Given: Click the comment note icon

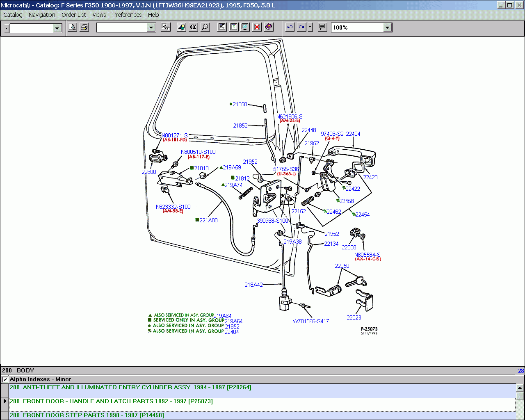Looking at the screenshot, I should [322, 27].
